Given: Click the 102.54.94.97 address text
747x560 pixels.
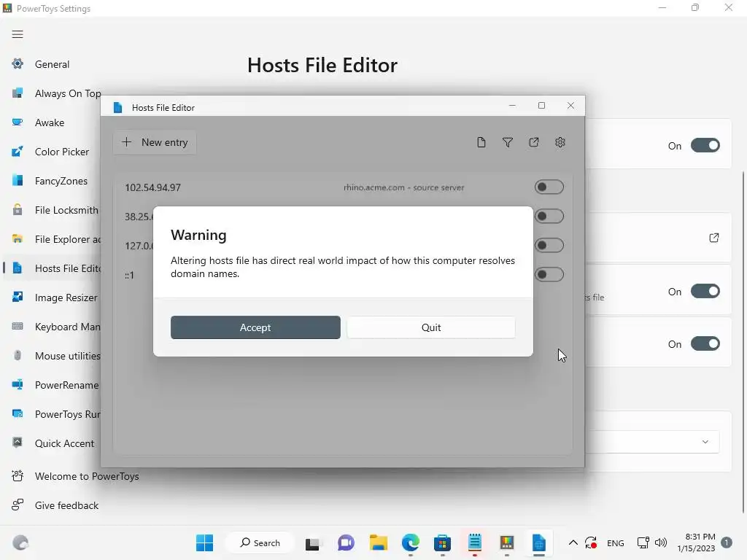Looking at the screenshot, I should 153,187.
